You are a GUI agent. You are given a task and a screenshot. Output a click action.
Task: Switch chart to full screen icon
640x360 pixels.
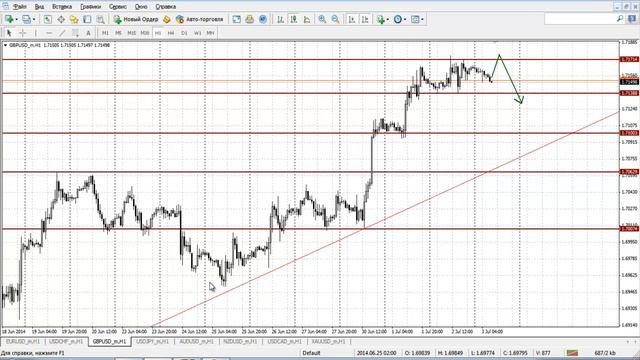tap(236, 19)
